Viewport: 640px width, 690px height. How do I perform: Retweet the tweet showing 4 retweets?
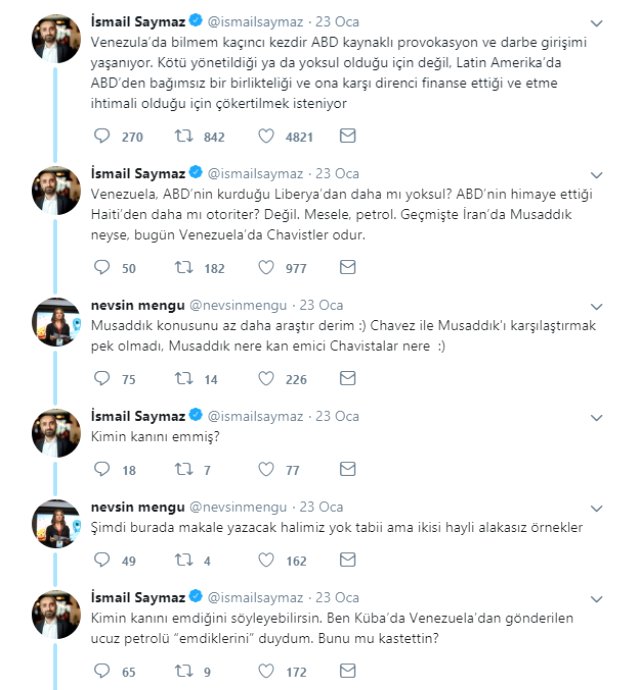coord(184,561)
